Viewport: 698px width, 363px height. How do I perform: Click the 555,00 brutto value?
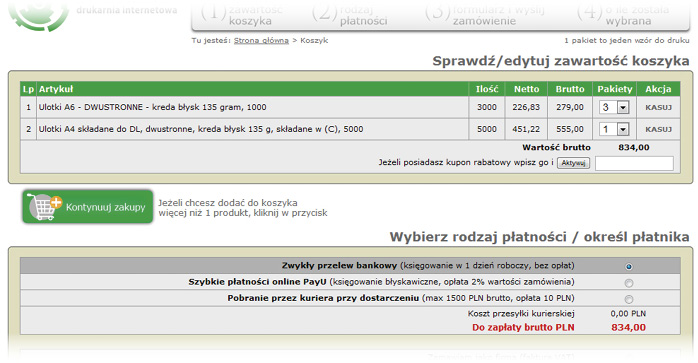[570, 129]
